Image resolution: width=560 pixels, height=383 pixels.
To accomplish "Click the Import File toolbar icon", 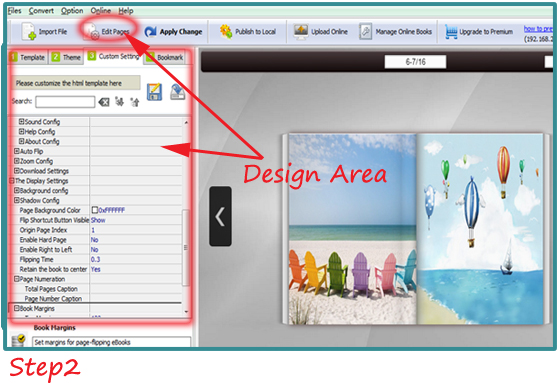I will (x=29, y=31).
